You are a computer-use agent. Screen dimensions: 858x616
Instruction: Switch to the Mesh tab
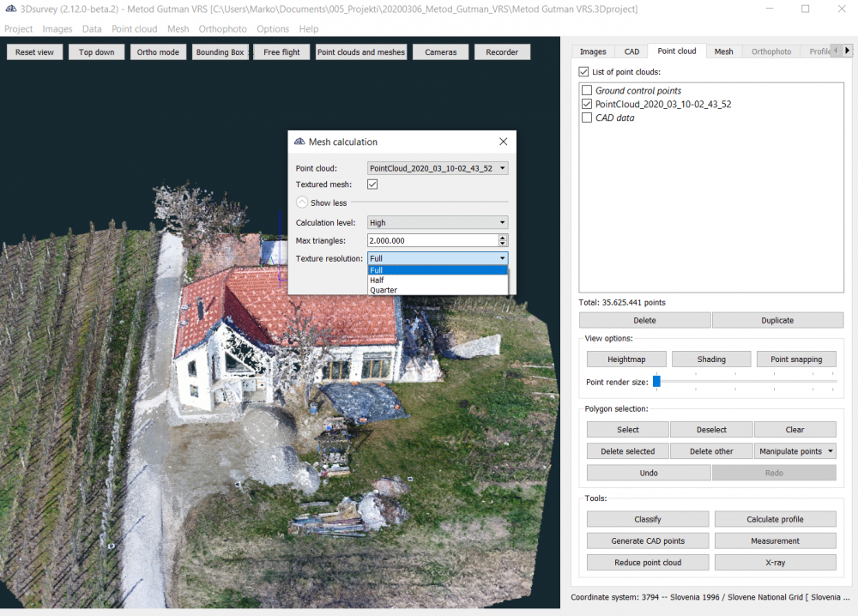pyautogui.click(x=723, y=51)
